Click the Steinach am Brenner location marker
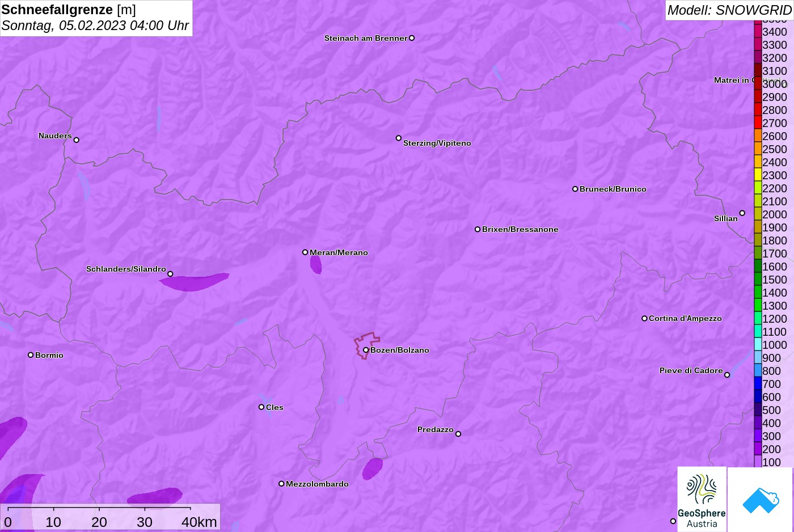The width and height of the screenshot is (794, 532). [x=412, y=38]
